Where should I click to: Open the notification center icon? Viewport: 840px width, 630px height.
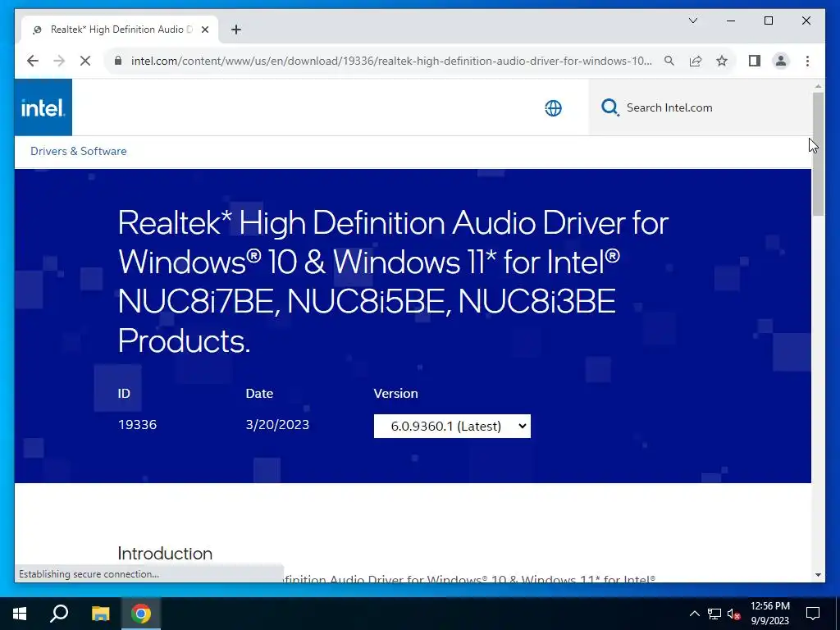[x=813, y=614]
